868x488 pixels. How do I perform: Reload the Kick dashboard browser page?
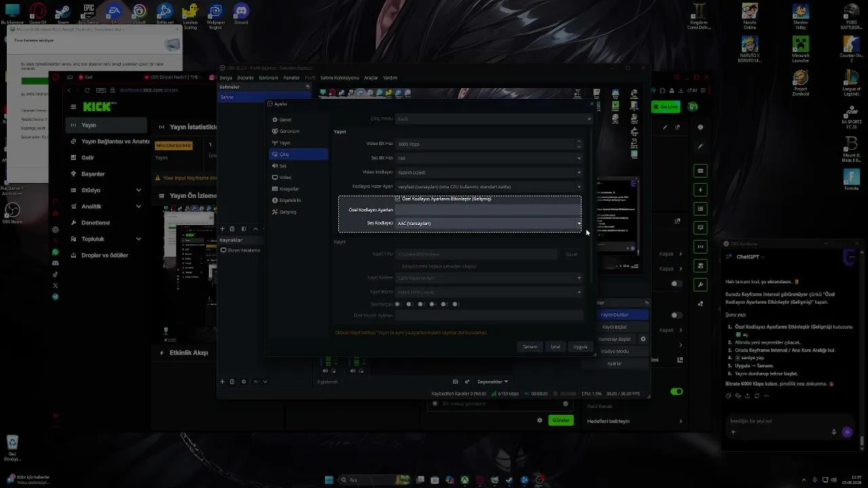point(87,89)
